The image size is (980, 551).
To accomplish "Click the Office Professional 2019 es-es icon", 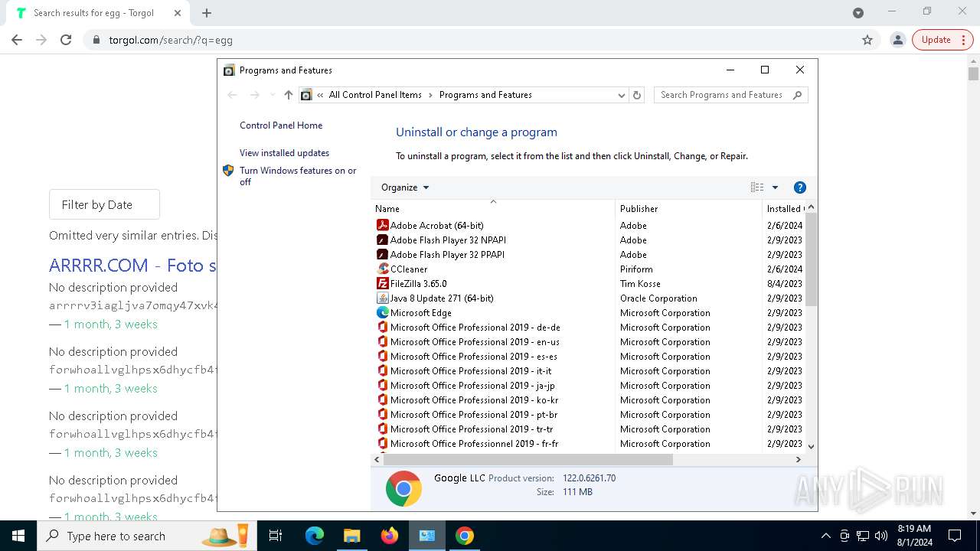I will coord(383,357).
